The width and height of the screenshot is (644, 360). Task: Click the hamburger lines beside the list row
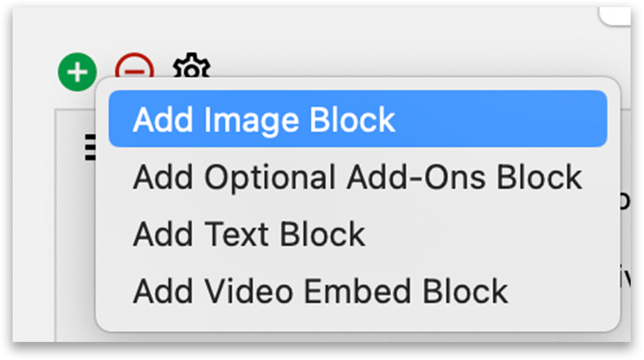click(x=90, y=147)
